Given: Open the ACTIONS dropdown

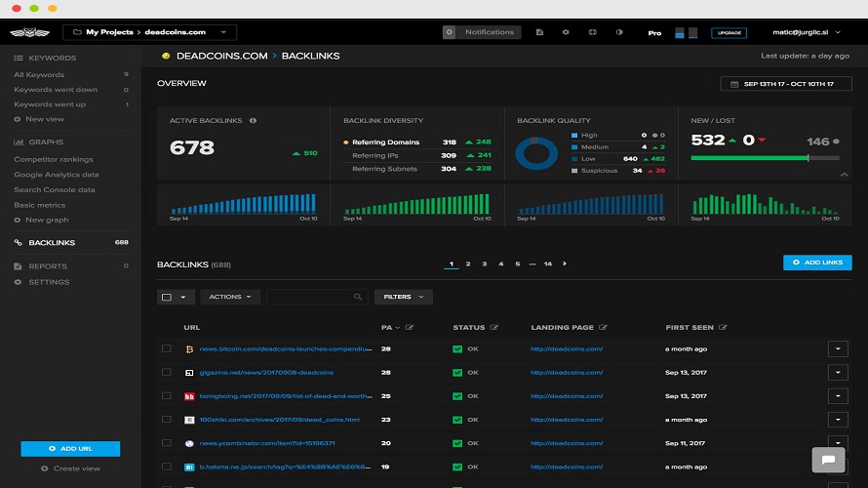Looking at the screenshot, I should [x=230, y=297].
